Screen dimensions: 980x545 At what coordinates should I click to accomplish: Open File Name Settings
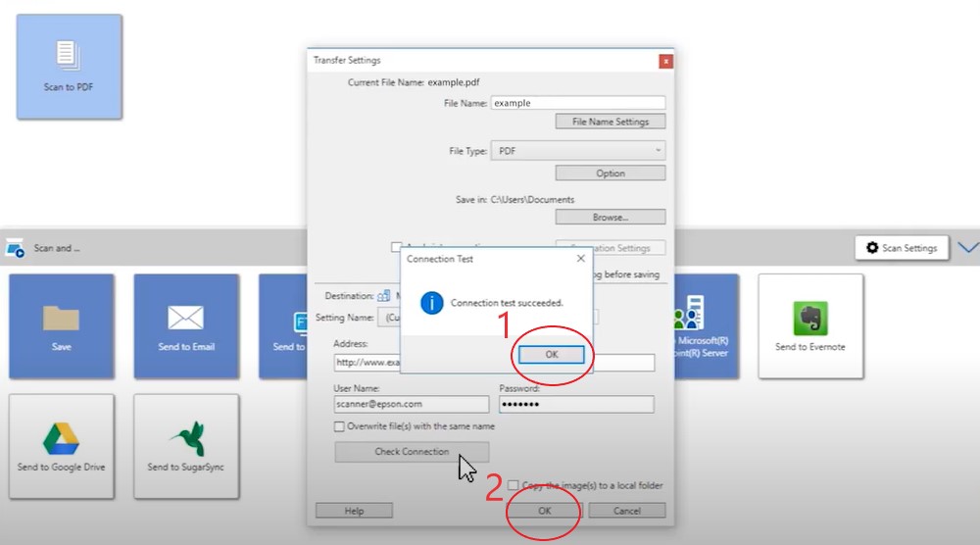[610, 122]
